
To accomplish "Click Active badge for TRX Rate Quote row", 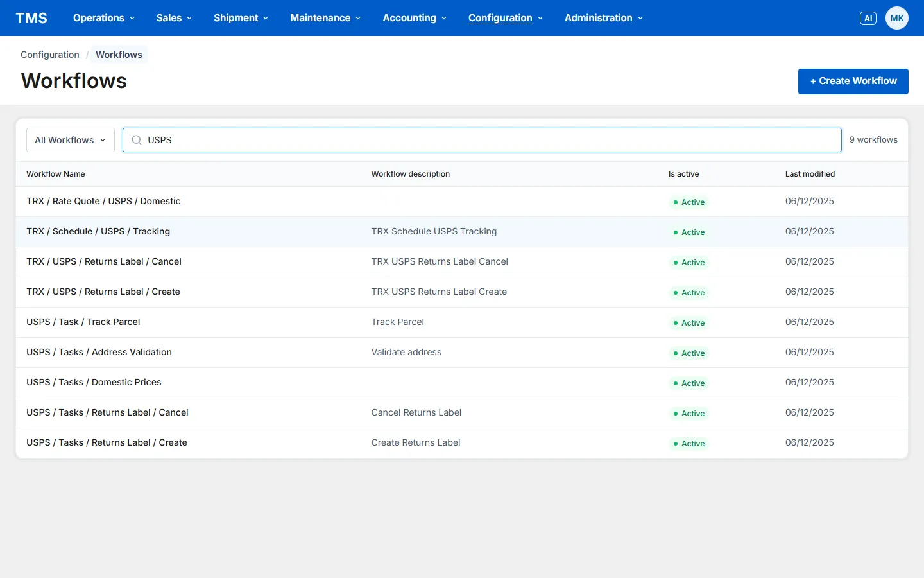I will pos(689,202).
